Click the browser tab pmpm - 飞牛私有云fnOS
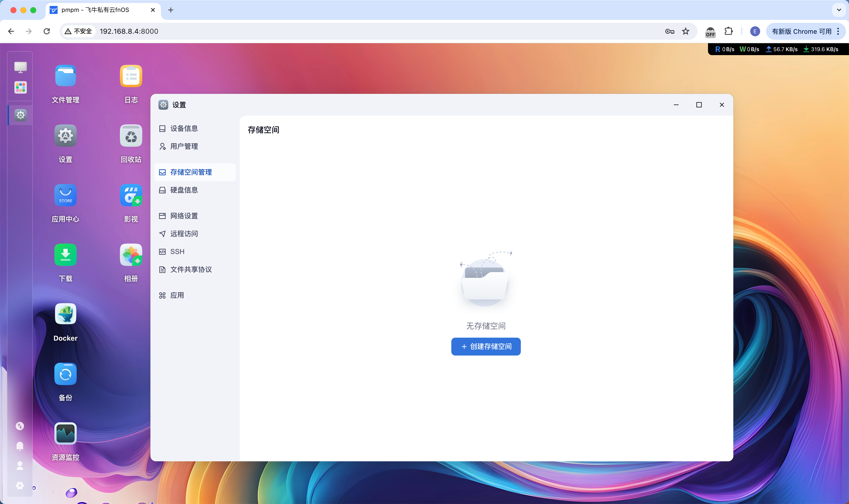The width and height of the screenshot is (849, 504). tap(95, 10)
